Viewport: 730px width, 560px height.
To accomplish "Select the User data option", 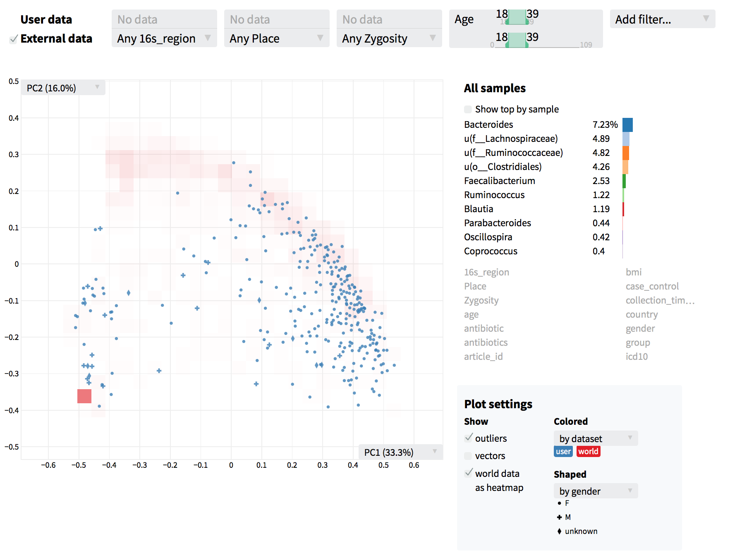I will (46, 19).
